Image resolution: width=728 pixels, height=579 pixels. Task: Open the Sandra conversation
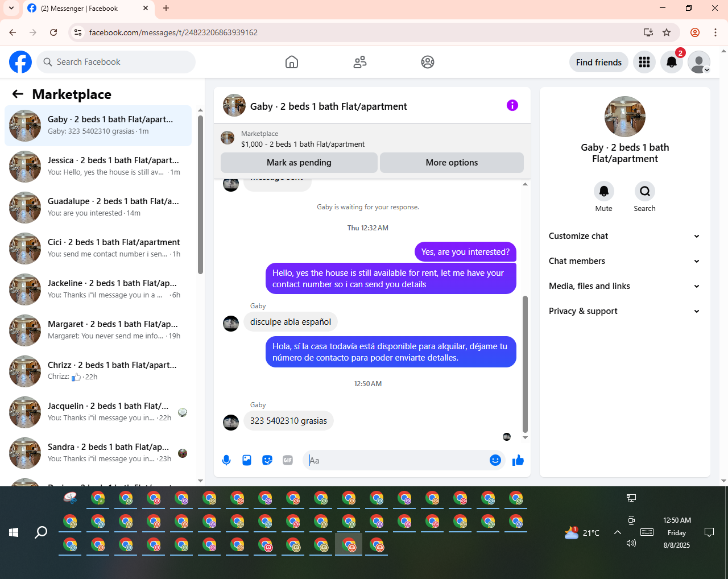coord(98,453)
